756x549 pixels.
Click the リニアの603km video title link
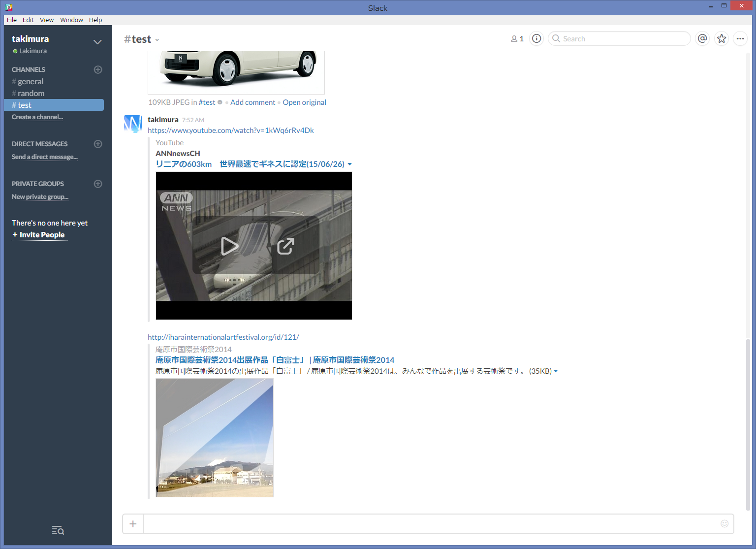click(x=250, y=164)
